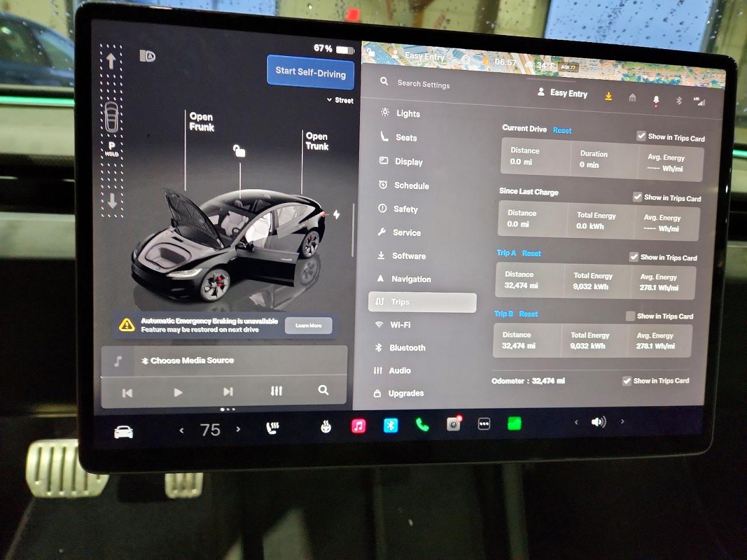Reset Trip B
Image resolution: width=747 pixels, height=560 pixels.
(x=528, y=314)
